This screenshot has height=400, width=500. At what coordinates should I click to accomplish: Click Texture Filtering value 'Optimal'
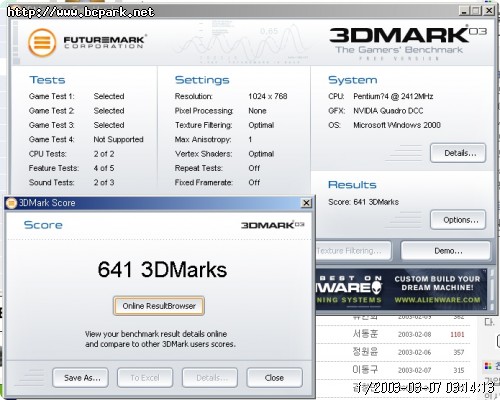pyautogui.click(x=261, y=125)
